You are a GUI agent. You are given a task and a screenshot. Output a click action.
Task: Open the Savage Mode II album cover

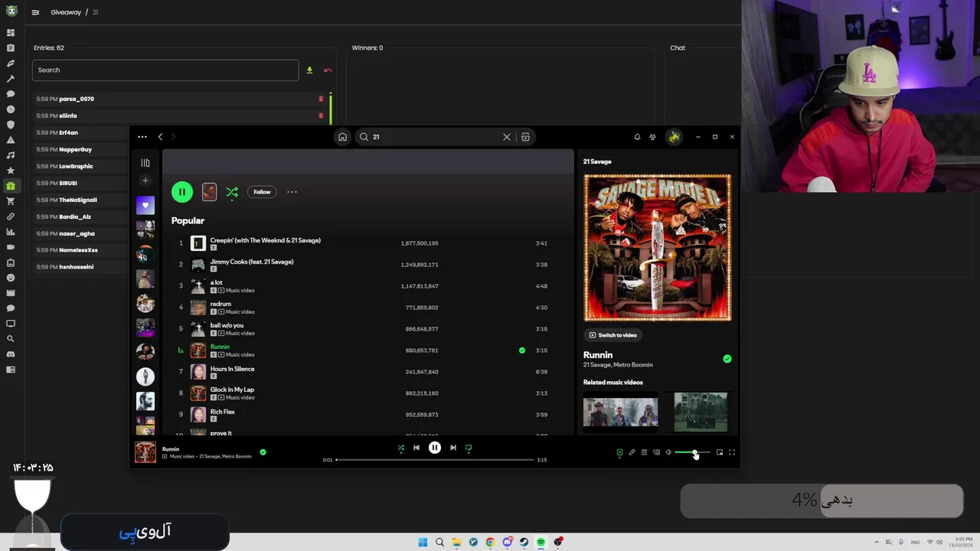coord(658,248)
